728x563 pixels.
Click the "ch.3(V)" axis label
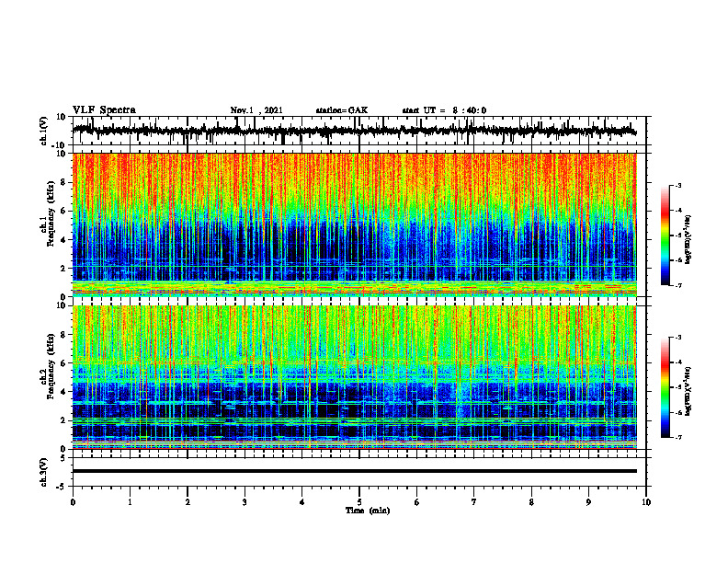43,472
